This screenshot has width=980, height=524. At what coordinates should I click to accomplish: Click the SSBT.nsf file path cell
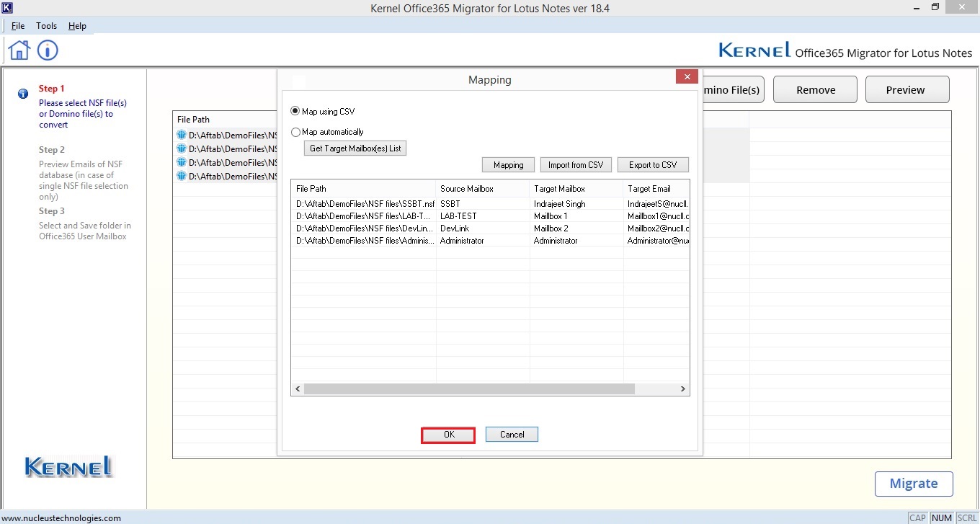[363, 204]
